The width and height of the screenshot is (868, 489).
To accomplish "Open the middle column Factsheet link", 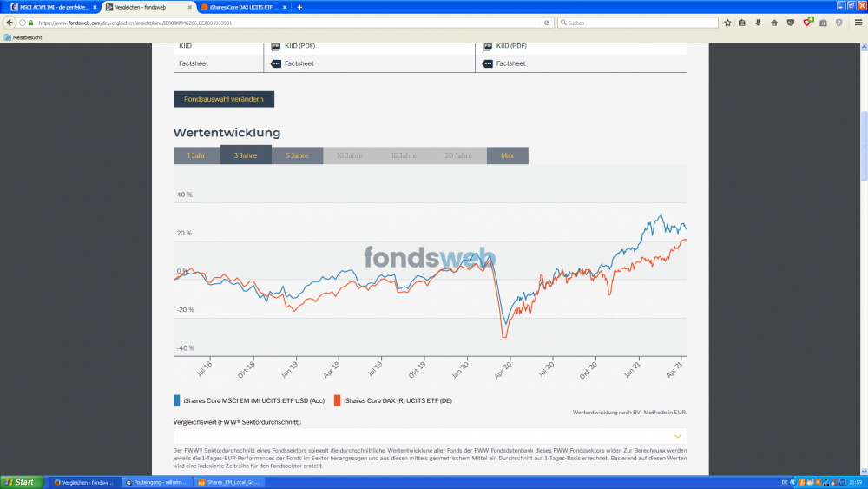I will click(299, 63).
